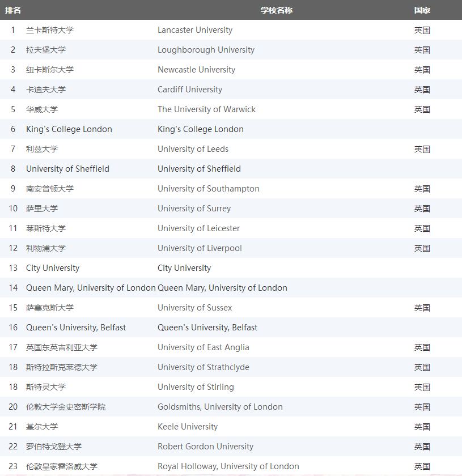462x476 pixels.
Task: Select the 基尔大学 text
Action: (42, 427)
